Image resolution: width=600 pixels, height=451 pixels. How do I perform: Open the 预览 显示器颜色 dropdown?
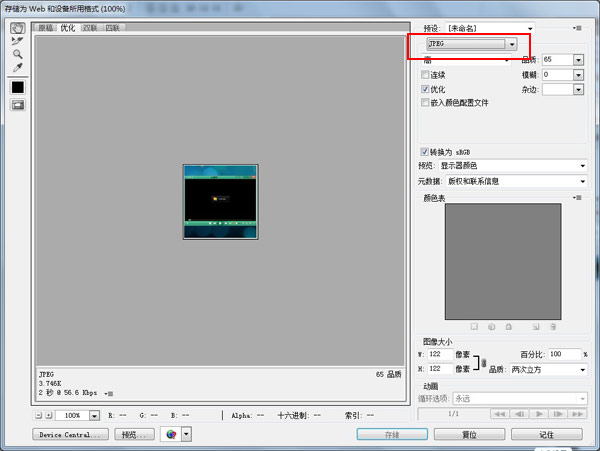[x=513, y=166]
